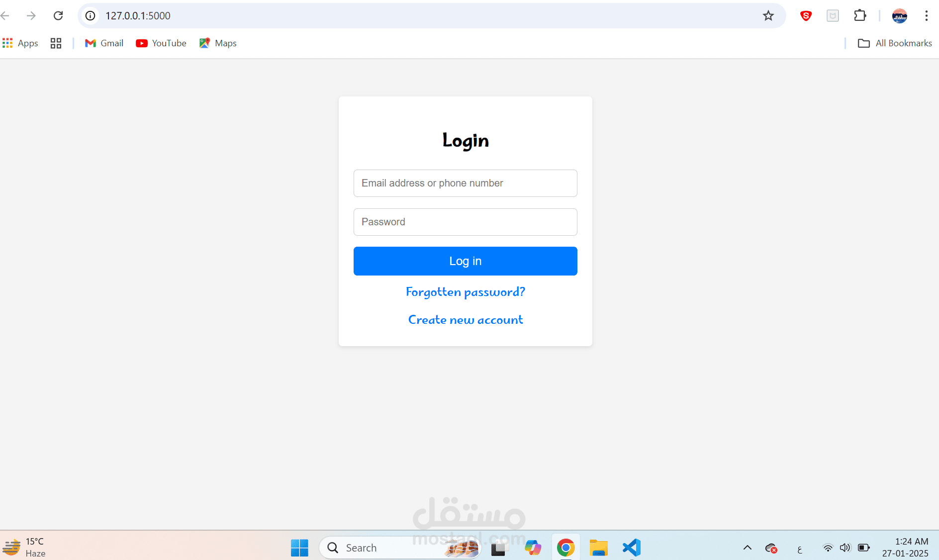This screenshot has width=939, height=560.
Task: Click the Password field
Action: 466,222
